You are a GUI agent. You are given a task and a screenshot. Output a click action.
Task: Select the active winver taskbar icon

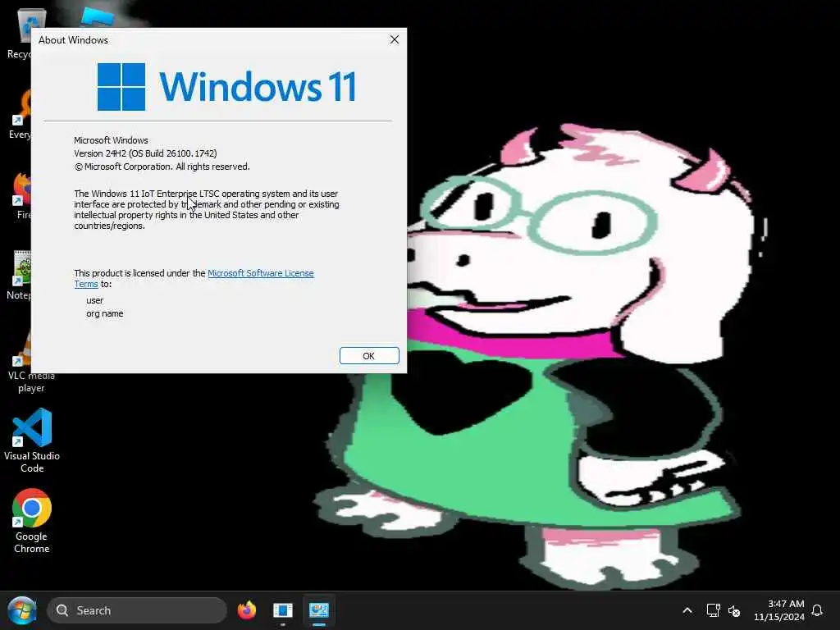319,610
